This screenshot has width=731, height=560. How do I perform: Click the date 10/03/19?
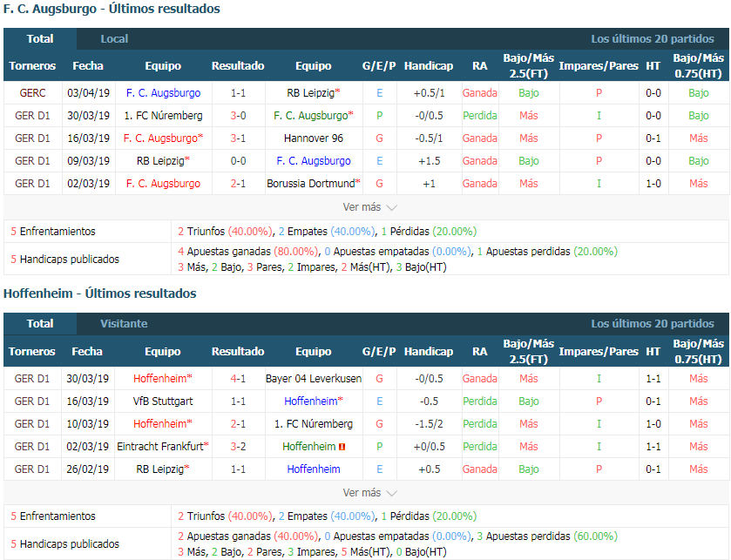[x=88, y=424]
